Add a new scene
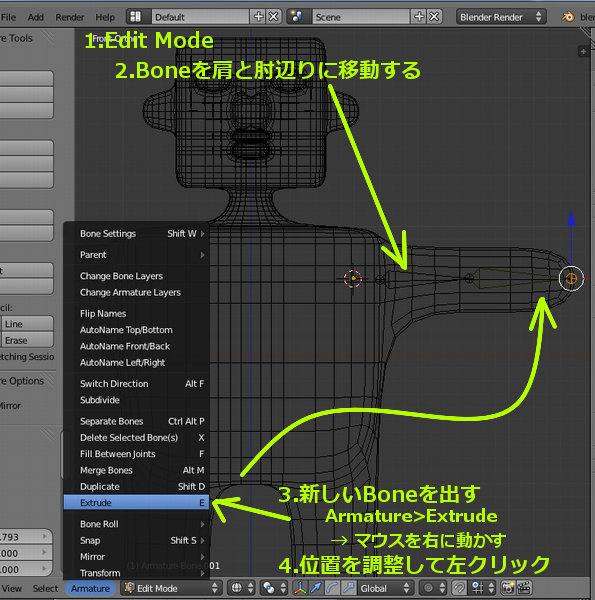Viewport: 595px width, 600px height. tap(419, 17)
